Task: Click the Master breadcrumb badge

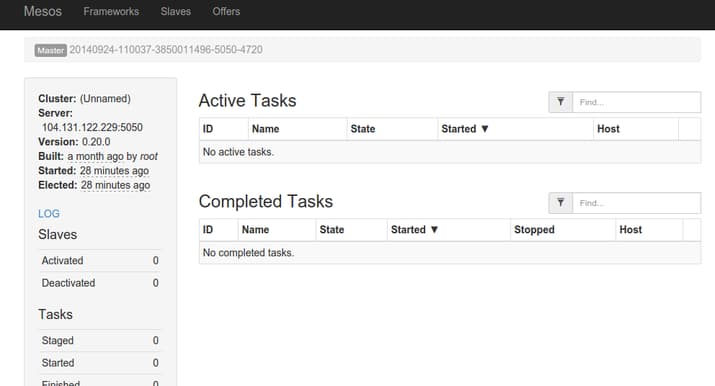Action: pyautogui.click(x=51, y=51)
